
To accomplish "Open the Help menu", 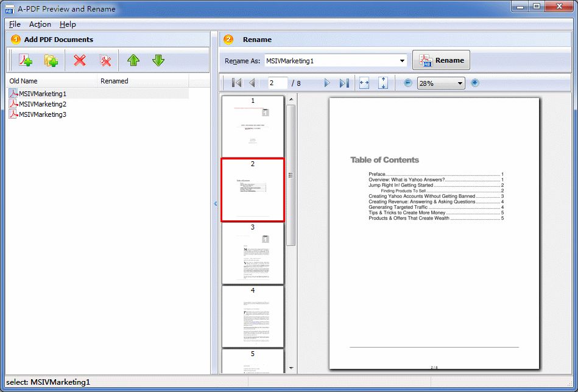I will tap(68, 24).
